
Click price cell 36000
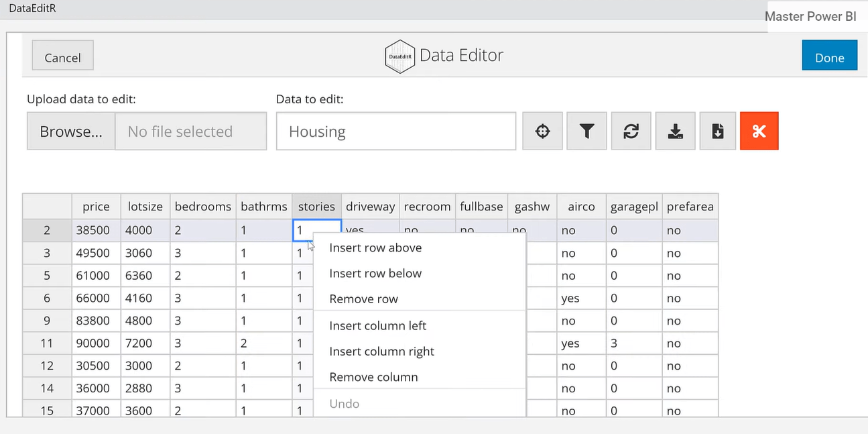point(96,388)
